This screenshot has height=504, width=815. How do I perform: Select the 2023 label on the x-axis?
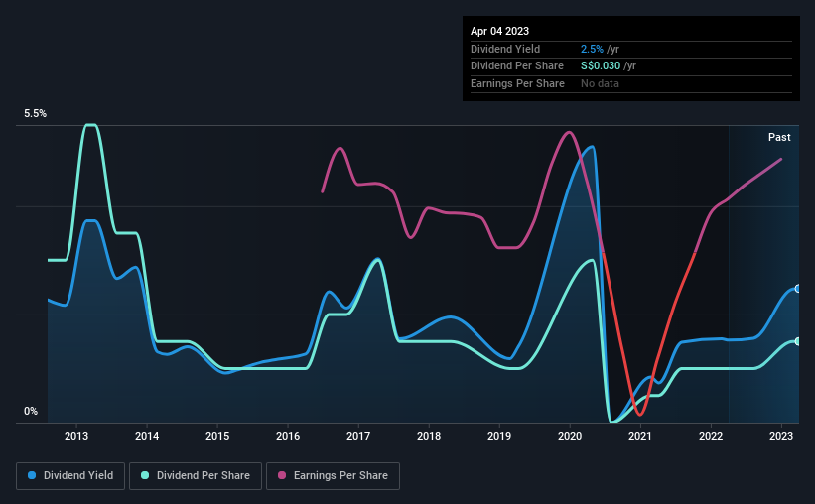pyautogui.click(x=781, y=436)
